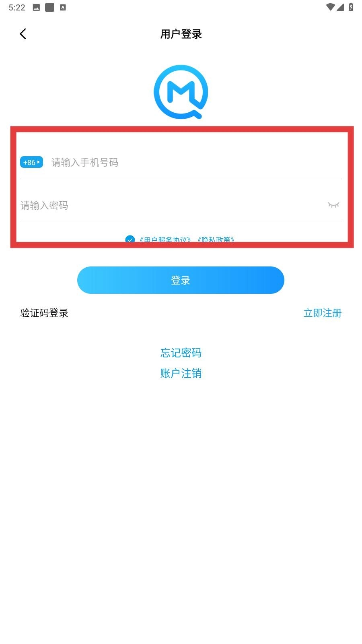
Task: Tap the blue MQ app logo
Action: [181, 92]
